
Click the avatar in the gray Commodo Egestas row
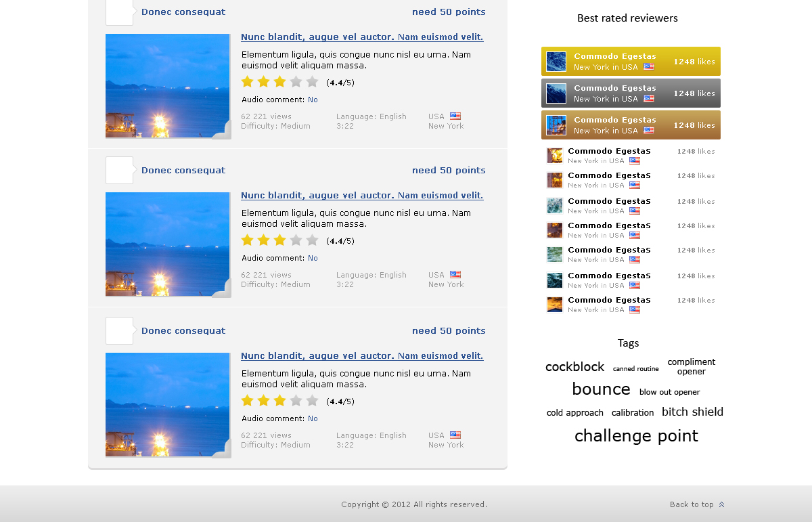pyautogui.click(x=556, y=93)
